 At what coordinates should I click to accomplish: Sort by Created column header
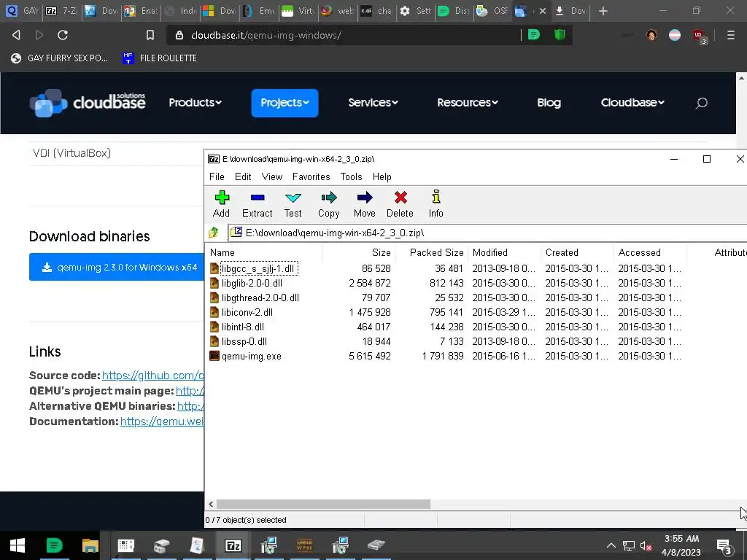pyautogui.click(x=578, y=253)
